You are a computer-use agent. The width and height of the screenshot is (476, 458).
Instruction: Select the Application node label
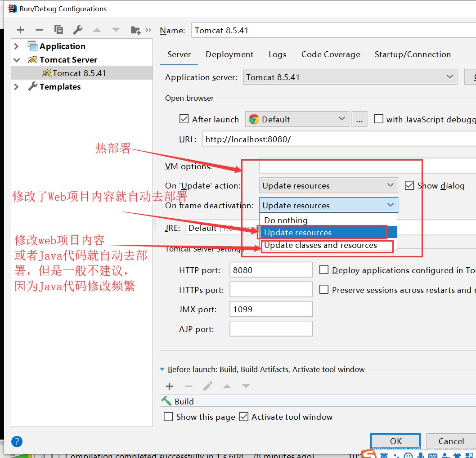tap(62, 46)
